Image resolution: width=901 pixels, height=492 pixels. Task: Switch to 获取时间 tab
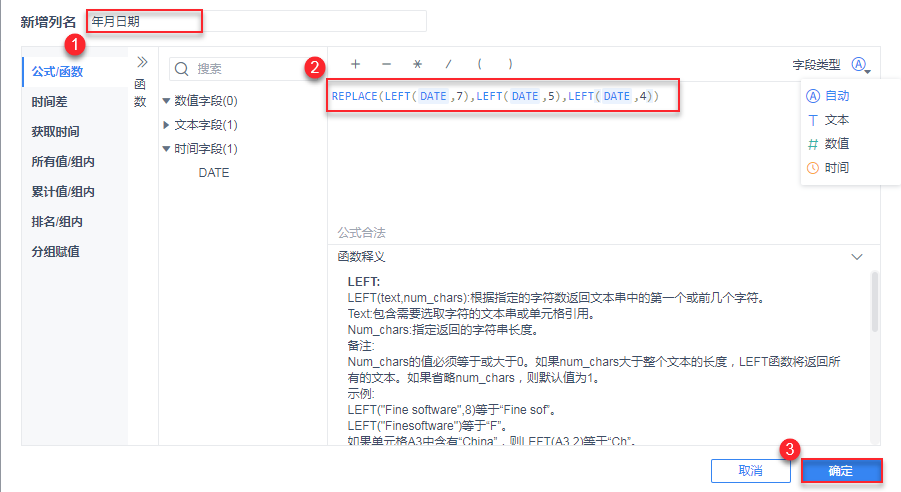coord(75,132)
